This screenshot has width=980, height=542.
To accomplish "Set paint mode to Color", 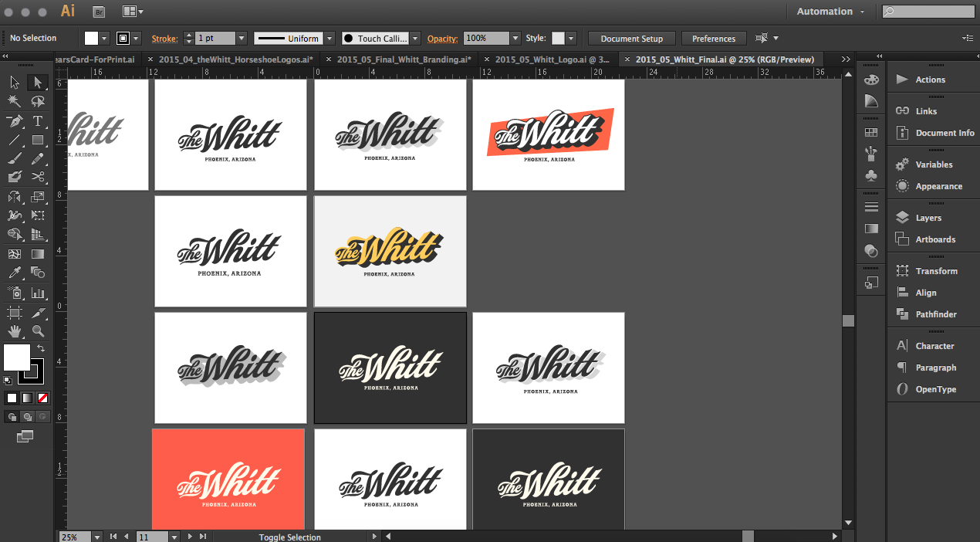I will (12, 398).
